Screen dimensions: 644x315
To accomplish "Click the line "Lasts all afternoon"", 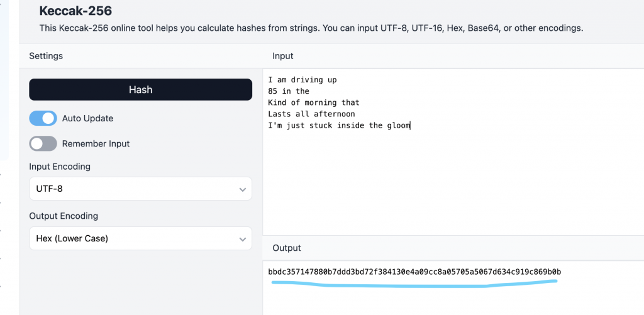I will [x=311, y=114].
